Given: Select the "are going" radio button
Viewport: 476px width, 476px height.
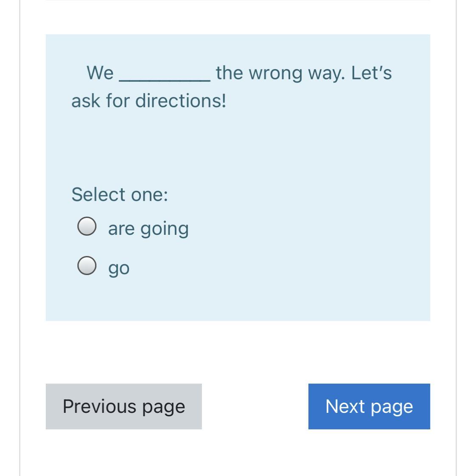Looking at the screenshot, I should pyautogui.click(x=87, y=226).
